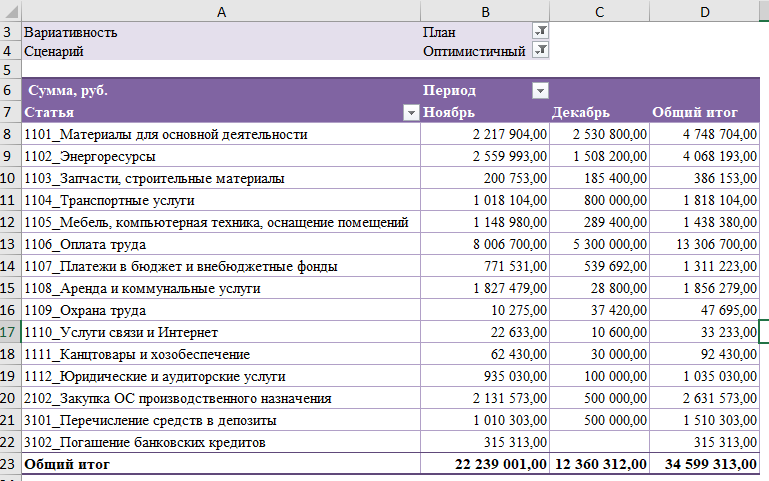
Task: Open filter icon for Вариативность field
Action: pyautogui.click(x=540, y=31)
